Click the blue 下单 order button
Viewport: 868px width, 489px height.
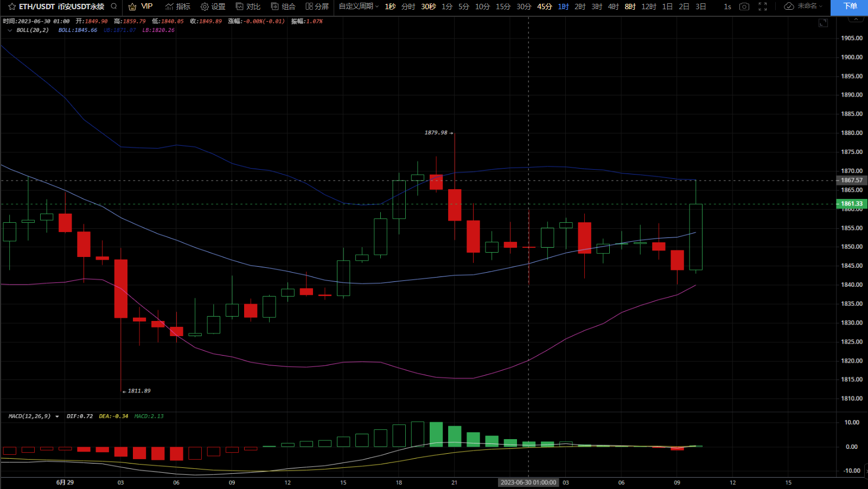pyautogui.click(x=850, y=7)
